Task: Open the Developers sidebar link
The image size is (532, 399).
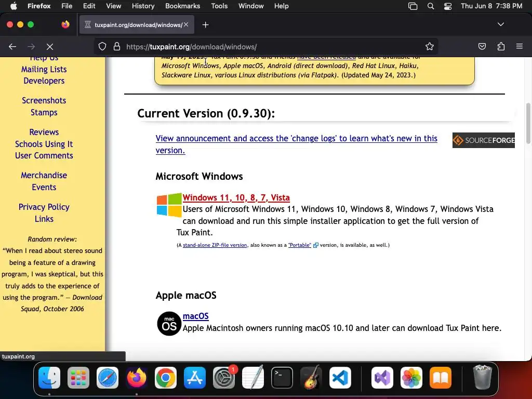Action: coord(44,81)
